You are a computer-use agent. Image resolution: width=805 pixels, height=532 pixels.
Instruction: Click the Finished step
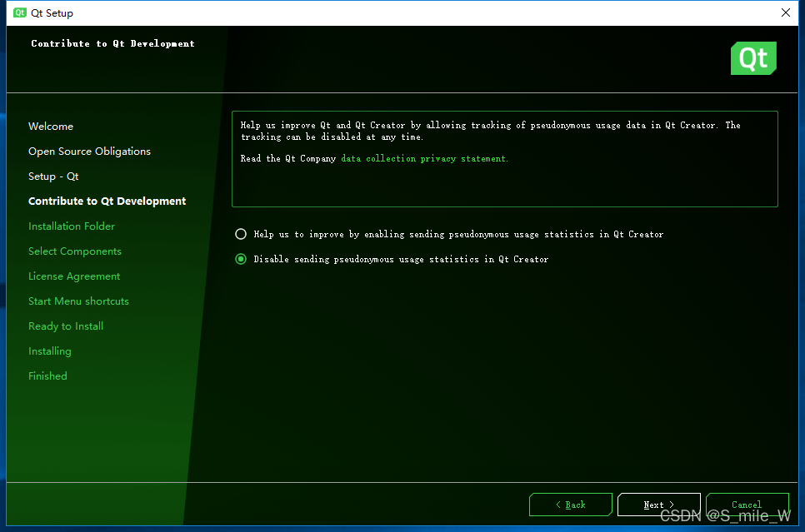point(47,376)
